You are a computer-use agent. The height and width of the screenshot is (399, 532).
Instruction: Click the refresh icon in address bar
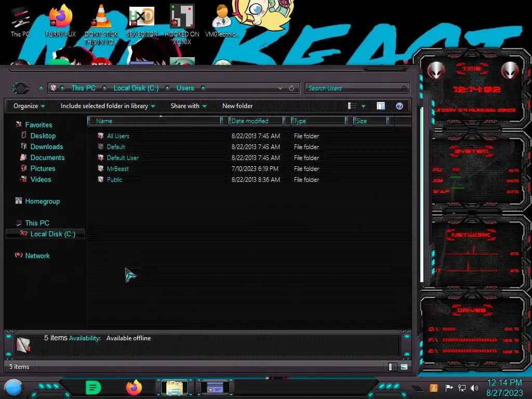click(x=291, y=88)
